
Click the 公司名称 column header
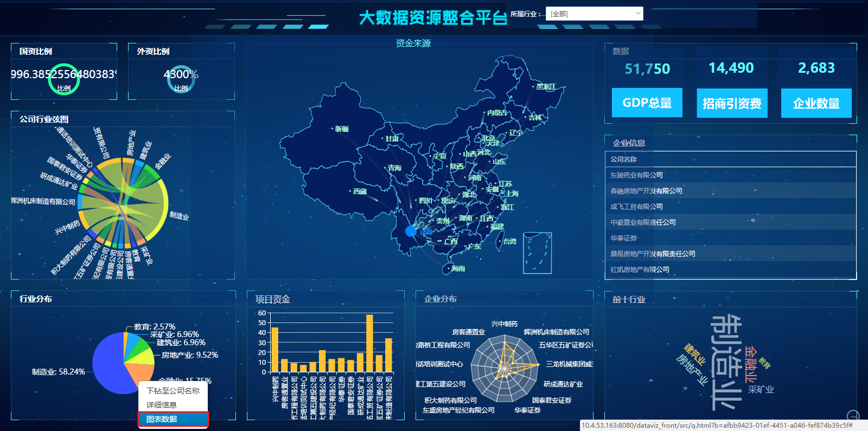(730, 159)
